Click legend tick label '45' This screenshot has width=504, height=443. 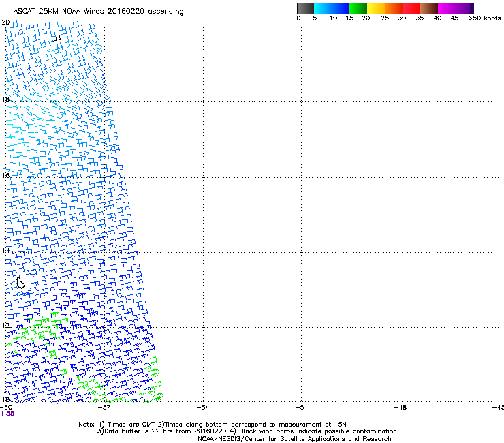pos(454,18)
